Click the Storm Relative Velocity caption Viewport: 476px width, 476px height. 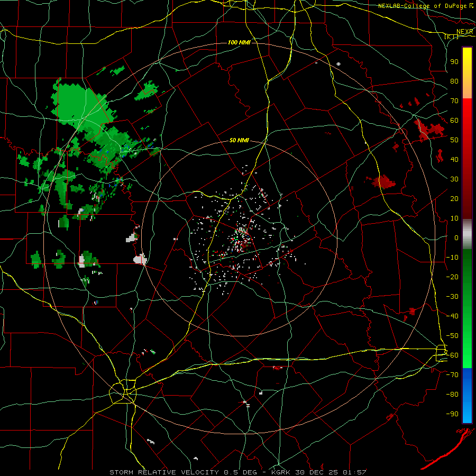[x=238, y=472]
